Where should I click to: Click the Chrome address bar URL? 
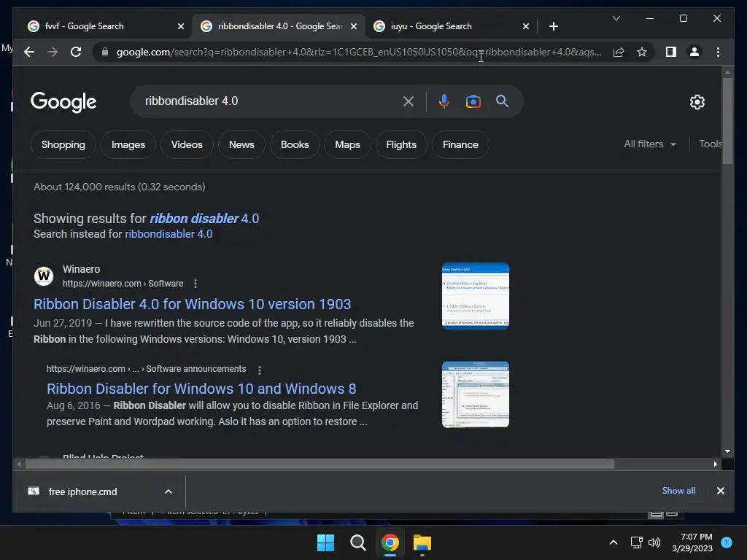click(358, 52)
